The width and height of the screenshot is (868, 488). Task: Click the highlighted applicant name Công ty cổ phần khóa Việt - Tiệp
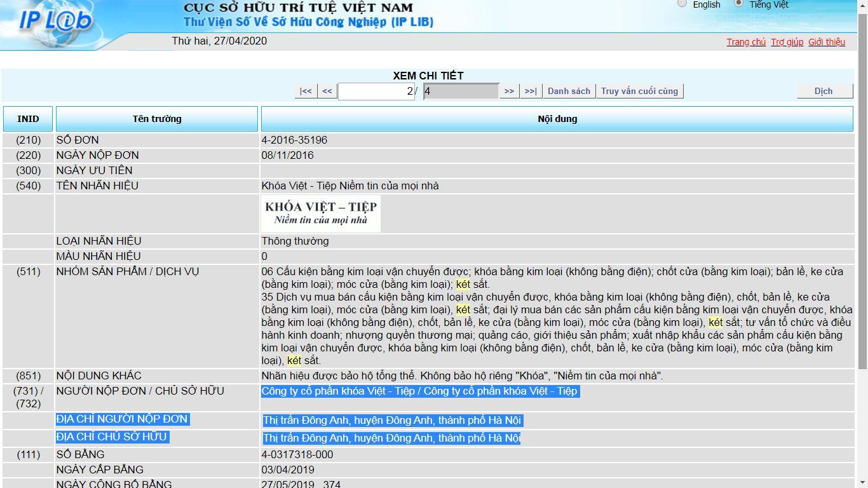[420, 391]
